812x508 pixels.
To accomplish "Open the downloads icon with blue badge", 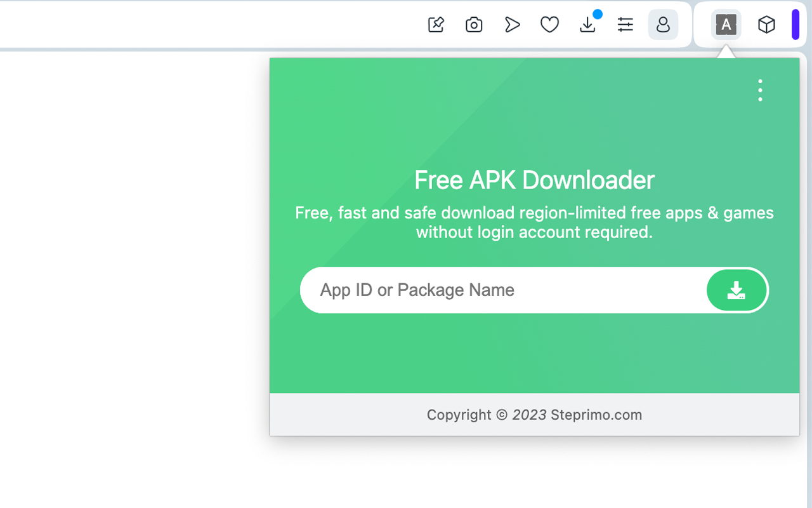I will 587,24.
